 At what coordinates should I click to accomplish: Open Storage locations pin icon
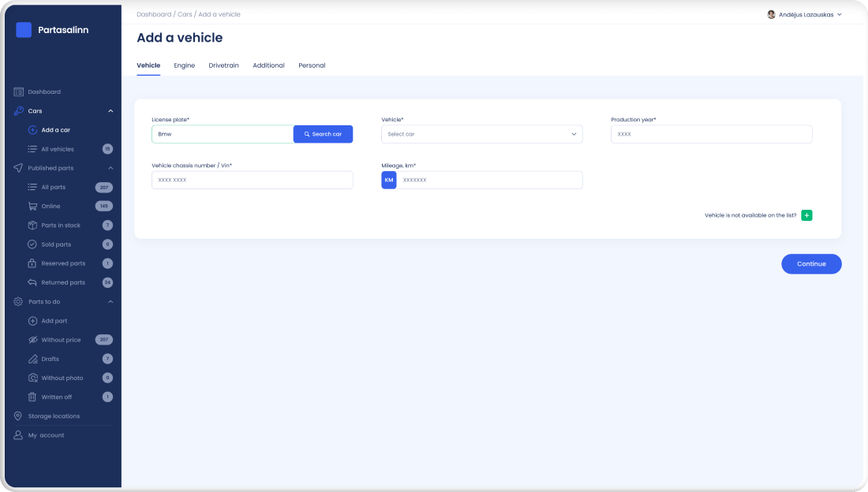click(19, 416)
